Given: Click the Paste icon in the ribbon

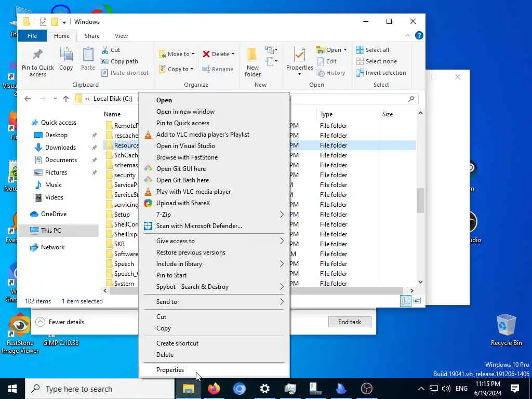Looking at the screenshot, I should [x=88, y=54].
